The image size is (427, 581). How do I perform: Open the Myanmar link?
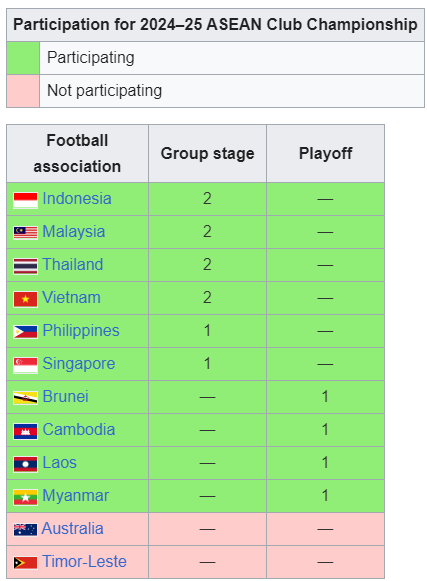click(76, 495)
